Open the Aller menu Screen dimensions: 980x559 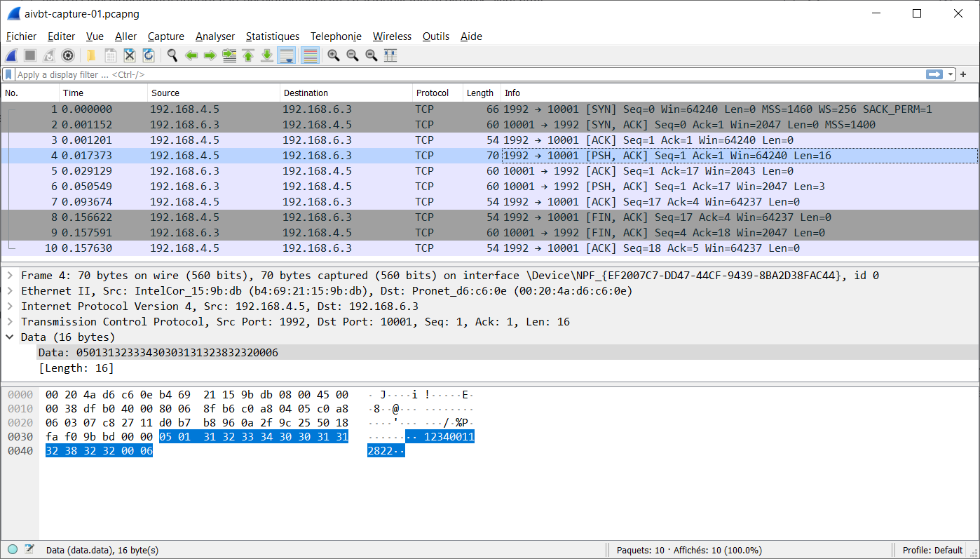pyautogui.click(x=126, y=36)
